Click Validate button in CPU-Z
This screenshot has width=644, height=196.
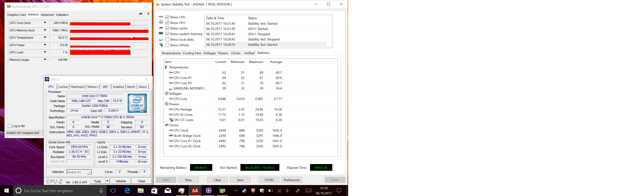point(121,181)
